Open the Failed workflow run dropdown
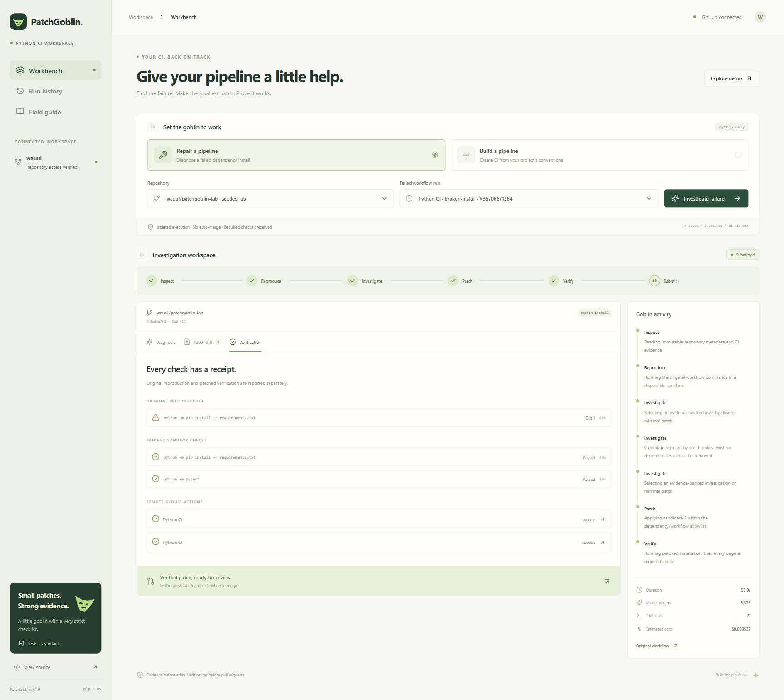 (x=529, y=198)
